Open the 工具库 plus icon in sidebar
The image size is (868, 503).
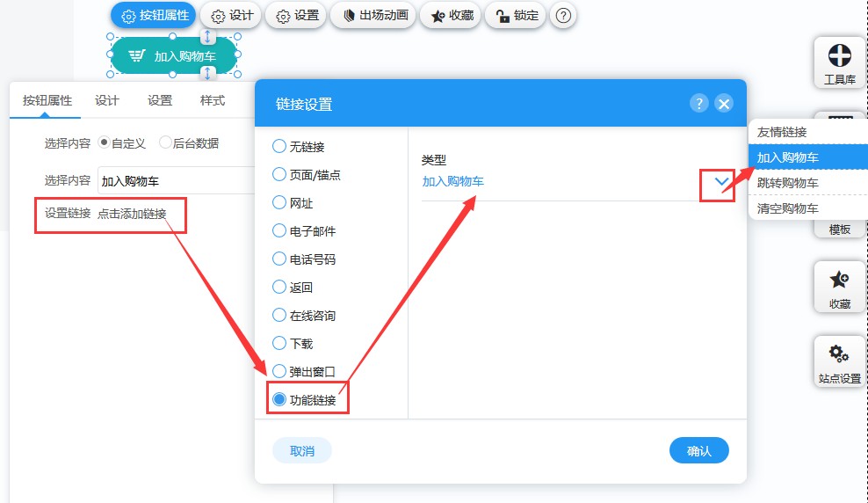point(839,62)
